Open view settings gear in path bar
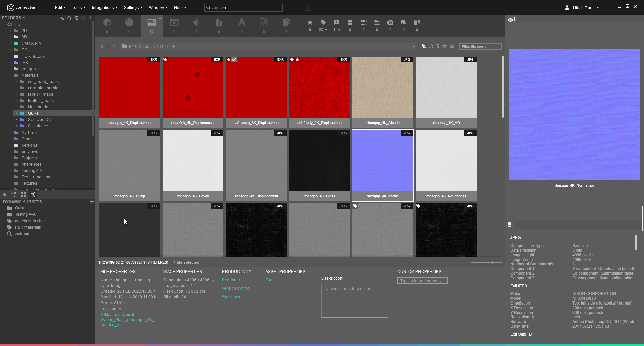 click(452, 46)
